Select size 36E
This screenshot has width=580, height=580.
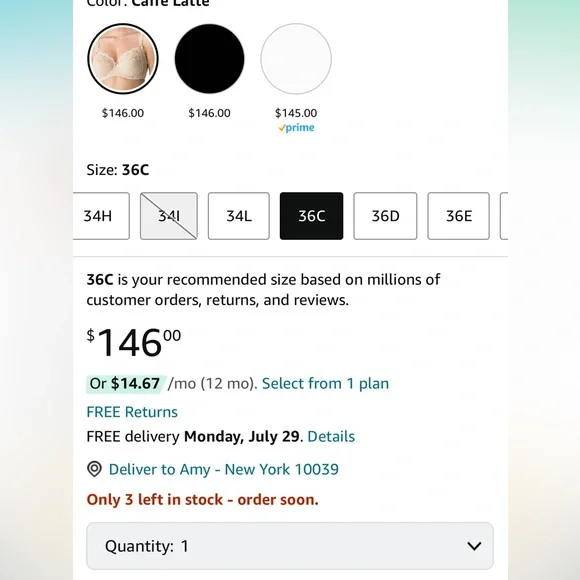tap(458, 216)
